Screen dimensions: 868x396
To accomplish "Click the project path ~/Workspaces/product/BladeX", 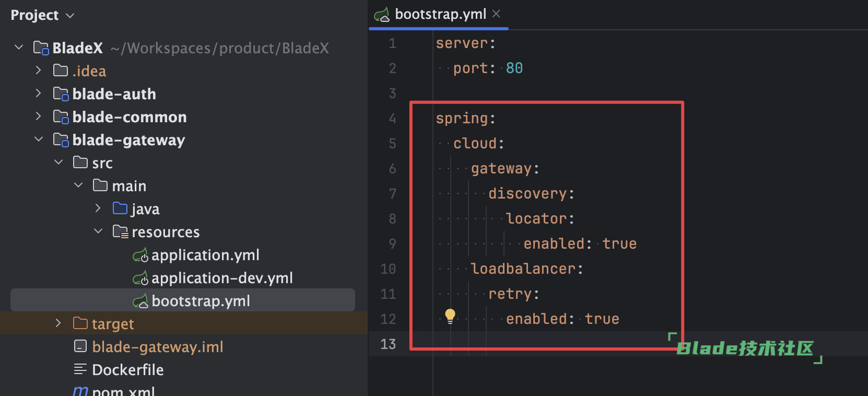I will coord(220,48).
